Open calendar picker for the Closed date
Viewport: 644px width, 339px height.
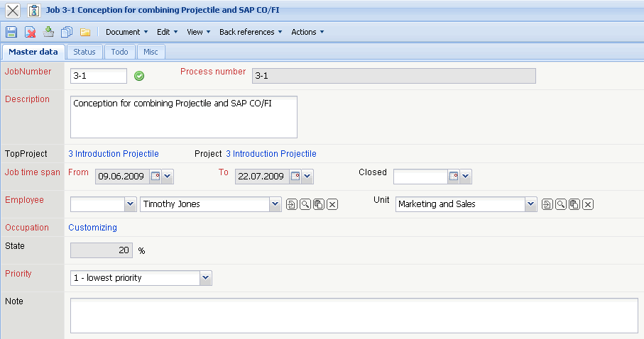click(x=453, y=177)
